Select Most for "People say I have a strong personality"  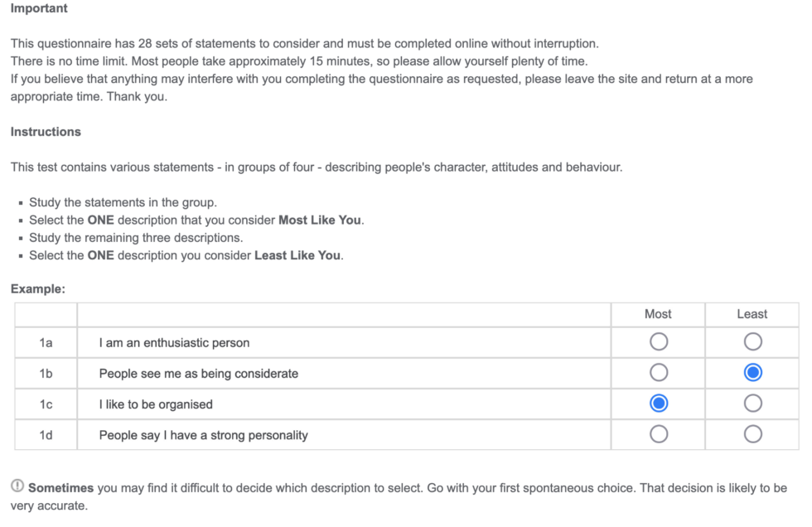[658, 433]
